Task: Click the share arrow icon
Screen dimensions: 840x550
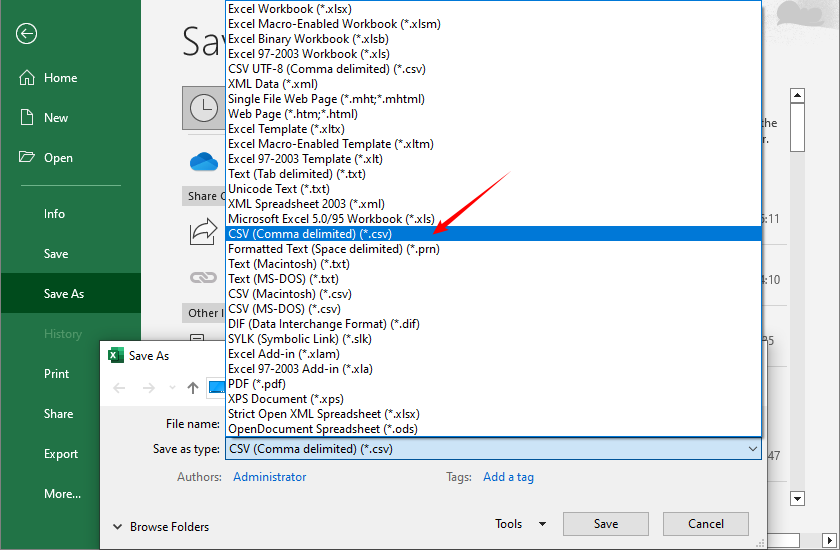Action: click(203, 232)
